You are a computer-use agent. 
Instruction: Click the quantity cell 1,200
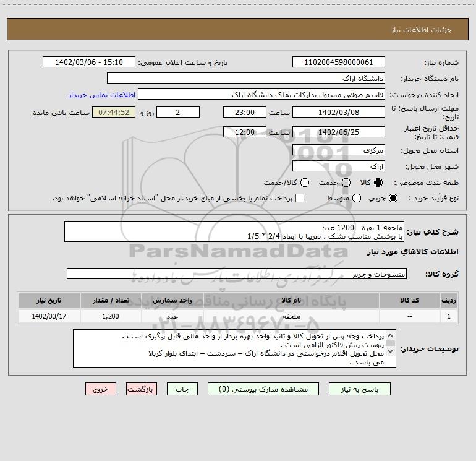[111, 316]
